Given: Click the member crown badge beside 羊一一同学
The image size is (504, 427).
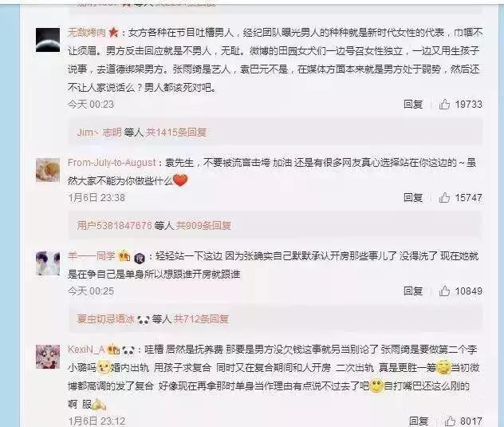Looking at the screenshot, I should coord(124,256).
